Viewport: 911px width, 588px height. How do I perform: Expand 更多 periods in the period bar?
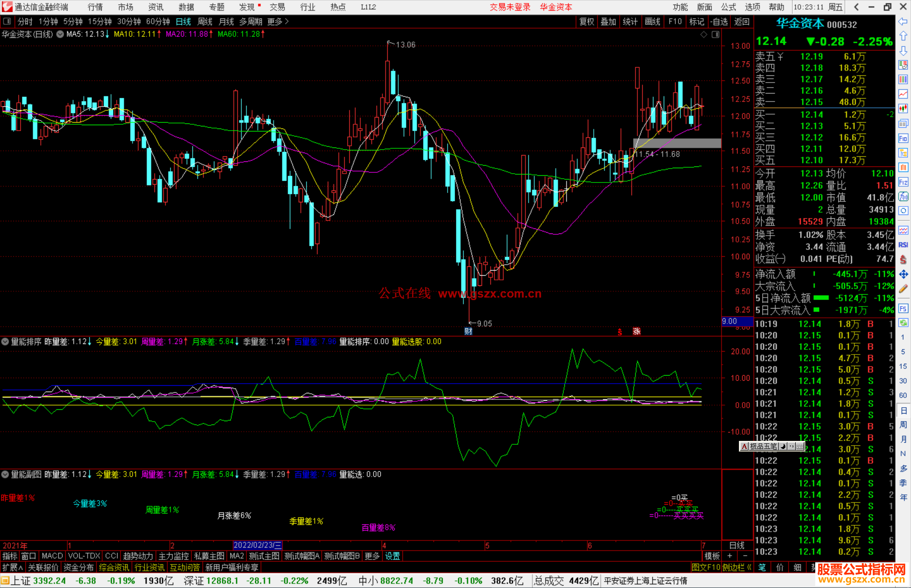tap(278, 21)
